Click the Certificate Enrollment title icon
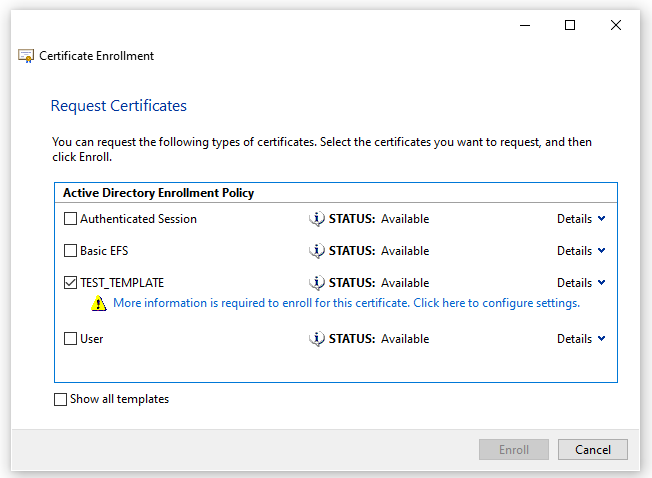The image size is (652, 478). 27,56
